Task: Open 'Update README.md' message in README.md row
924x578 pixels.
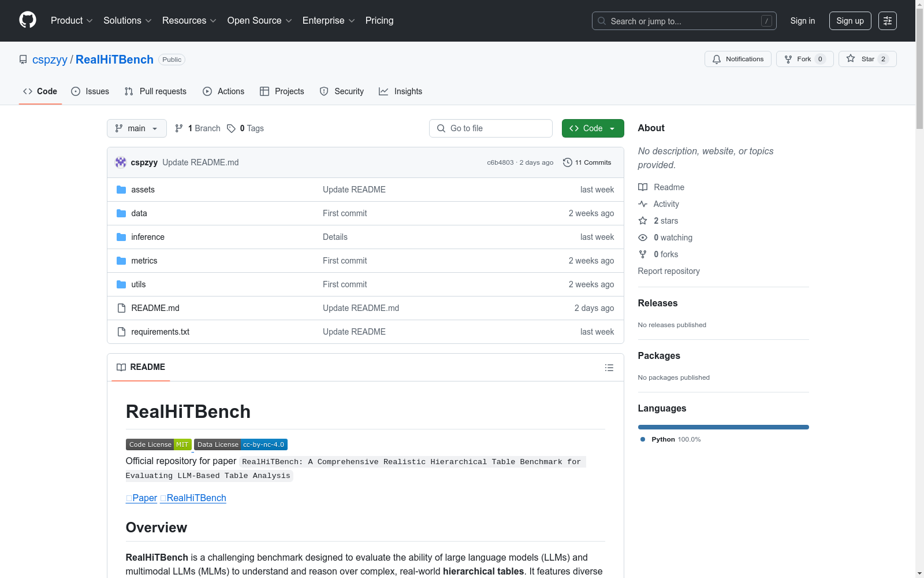Action: click(x=361, y=308)
